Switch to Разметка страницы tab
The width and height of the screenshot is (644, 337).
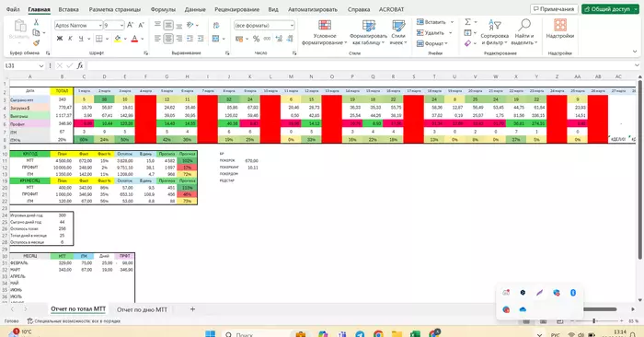pyautogui.click(x=115, y=9)
